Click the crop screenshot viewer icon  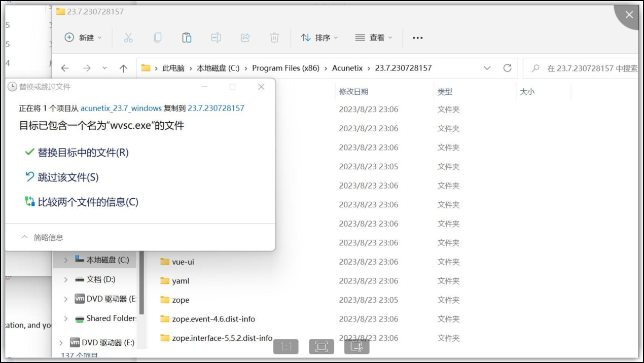pos(357,347)
